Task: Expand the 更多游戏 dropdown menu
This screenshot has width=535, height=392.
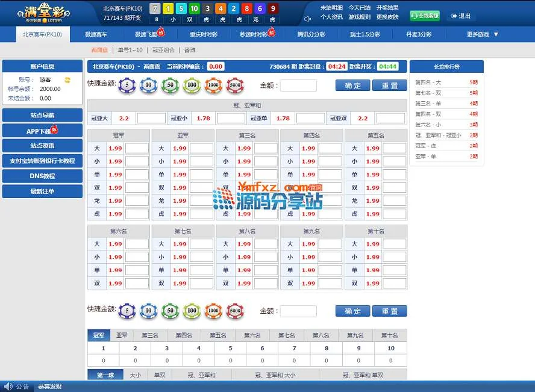Action: pyautogui.click(x=483, y=34)
